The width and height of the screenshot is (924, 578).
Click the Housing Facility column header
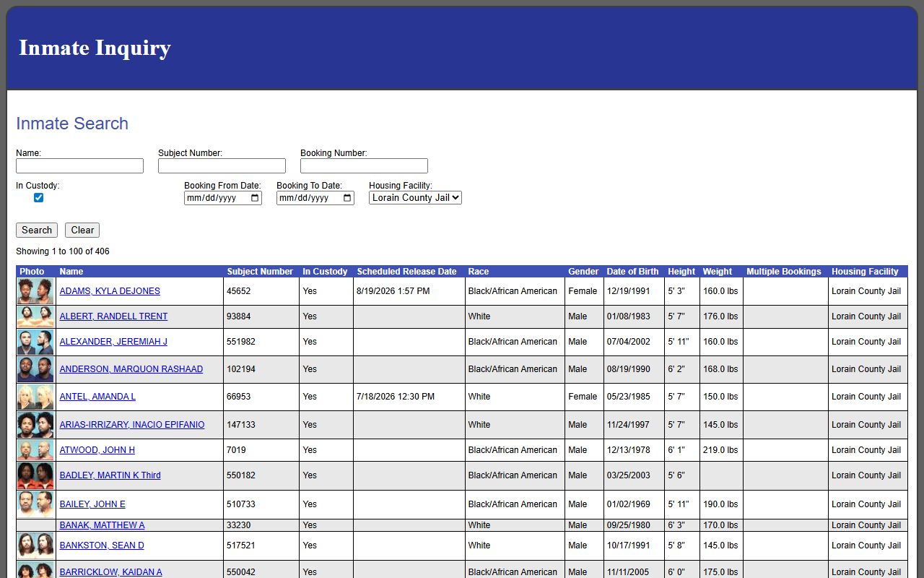tap(865, 272)
